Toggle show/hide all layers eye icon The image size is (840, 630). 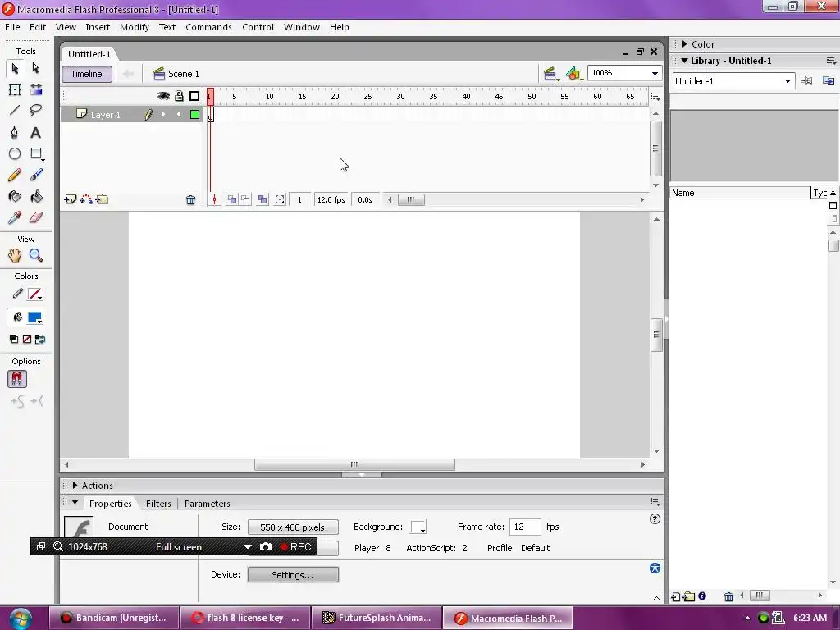[x=163, y=96]
